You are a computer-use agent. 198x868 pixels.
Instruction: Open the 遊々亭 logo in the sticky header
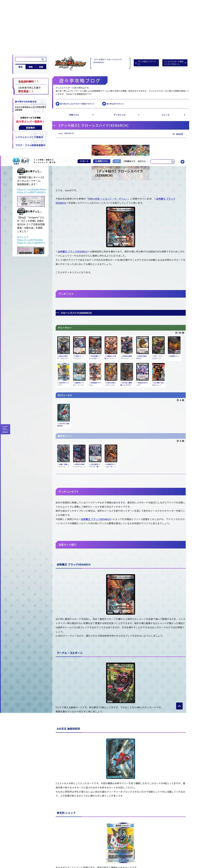coord(21,161)
